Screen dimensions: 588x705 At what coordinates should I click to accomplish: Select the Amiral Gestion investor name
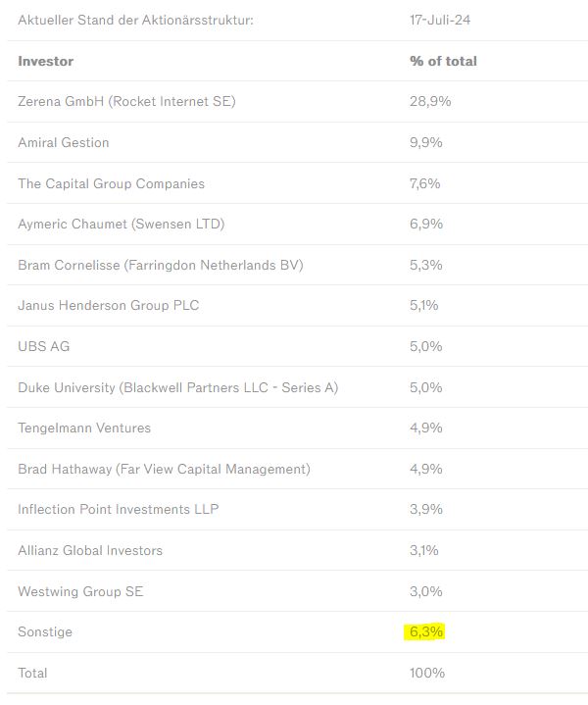point(64,142)
